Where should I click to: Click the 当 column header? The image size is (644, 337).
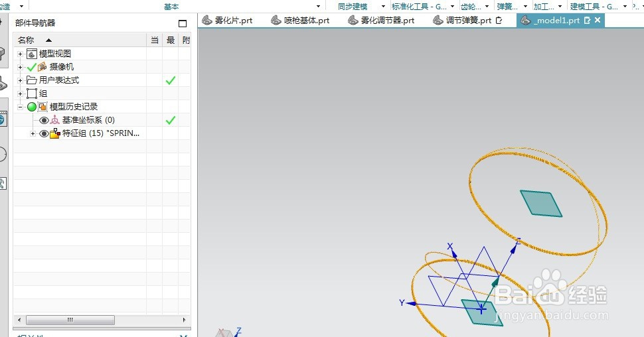tap(155, 40)
